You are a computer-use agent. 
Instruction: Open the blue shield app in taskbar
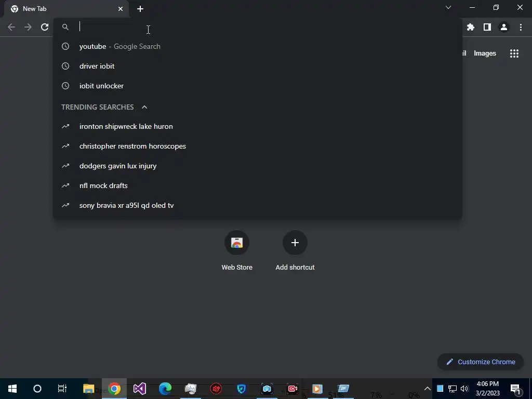(241, 389)
